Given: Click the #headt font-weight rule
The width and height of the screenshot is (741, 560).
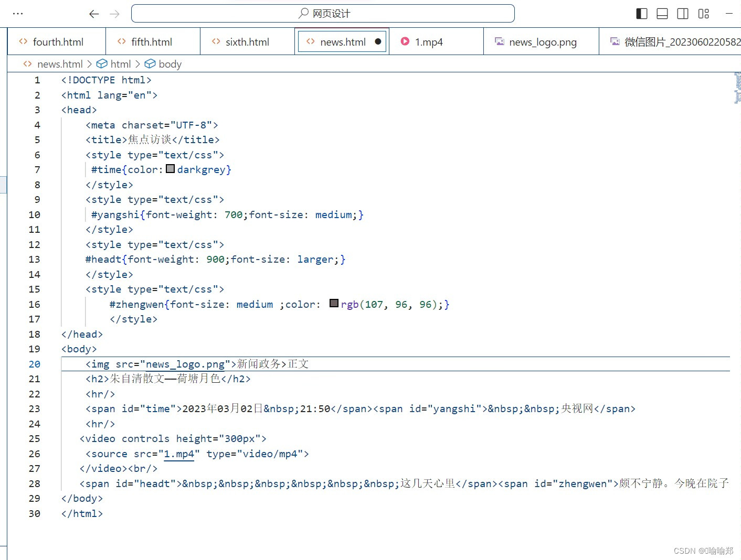Looking at the screenshot, I should click(215, 260).
